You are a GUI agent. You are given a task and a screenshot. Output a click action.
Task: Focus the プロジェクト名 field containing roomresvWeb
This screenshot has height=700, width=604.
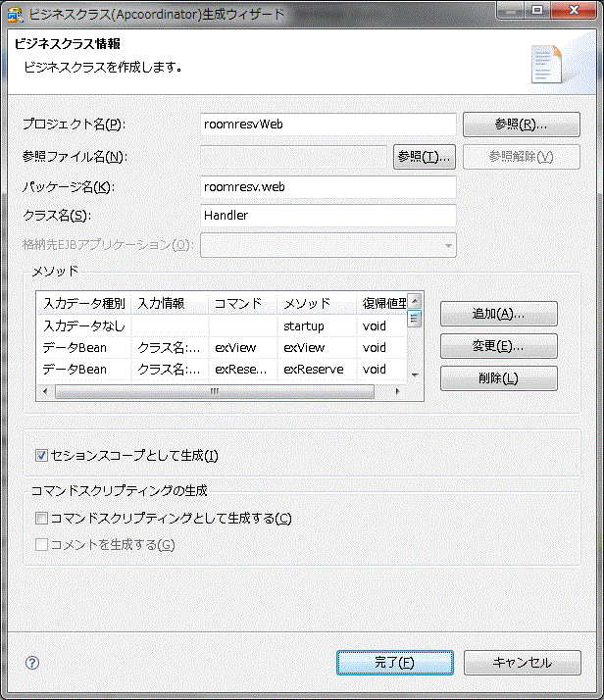click(x=328, y=125)
